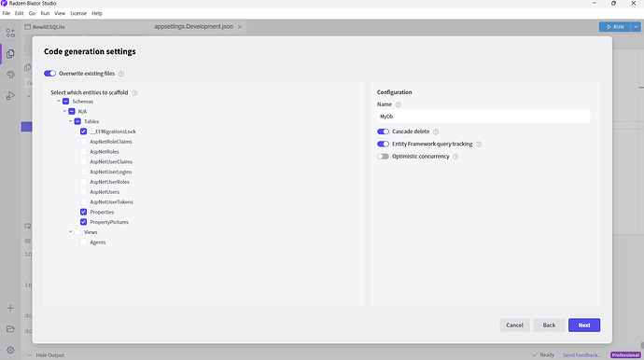Enable the Optimistic concurrency switch
Viewport: 644px width, 360px height.
[383, 157]
